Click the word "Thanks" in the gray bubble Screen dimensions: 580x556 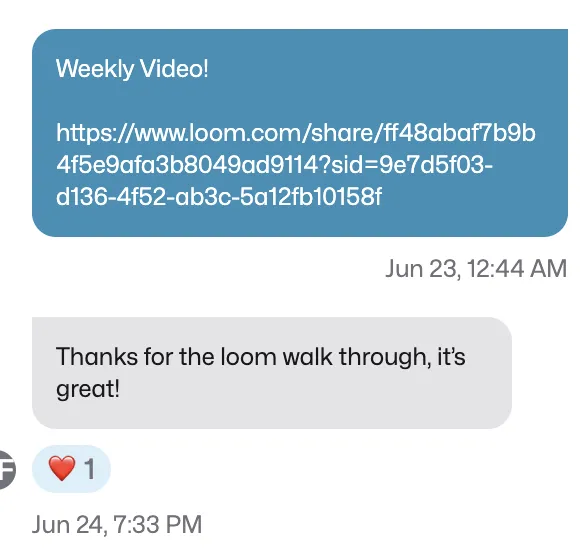97,357
